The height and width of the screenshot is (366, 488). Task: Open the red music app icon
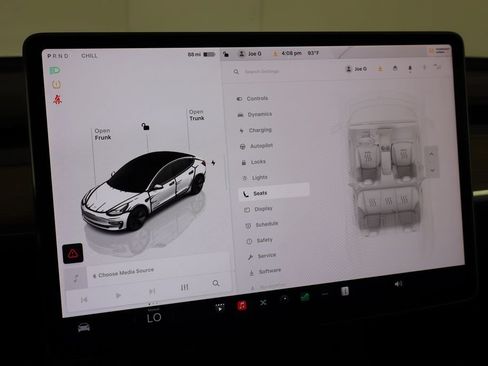coord(242,305)
